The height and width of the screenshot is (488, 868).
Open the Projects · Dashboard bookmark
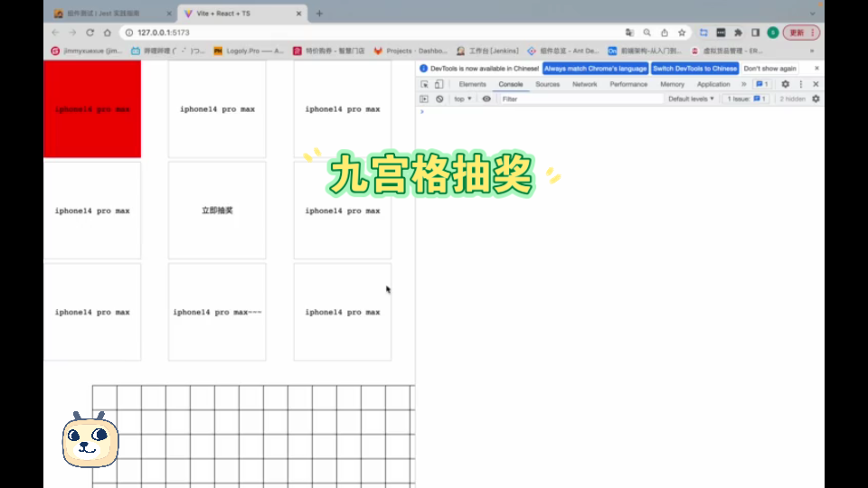tap(410, 51)
